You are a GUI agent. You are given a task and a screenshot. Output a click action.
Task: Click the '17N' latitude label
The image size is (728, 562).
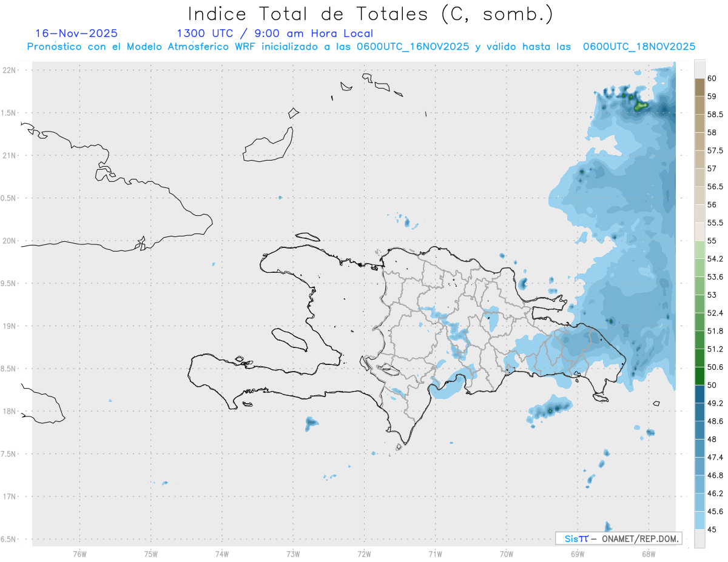9,497
